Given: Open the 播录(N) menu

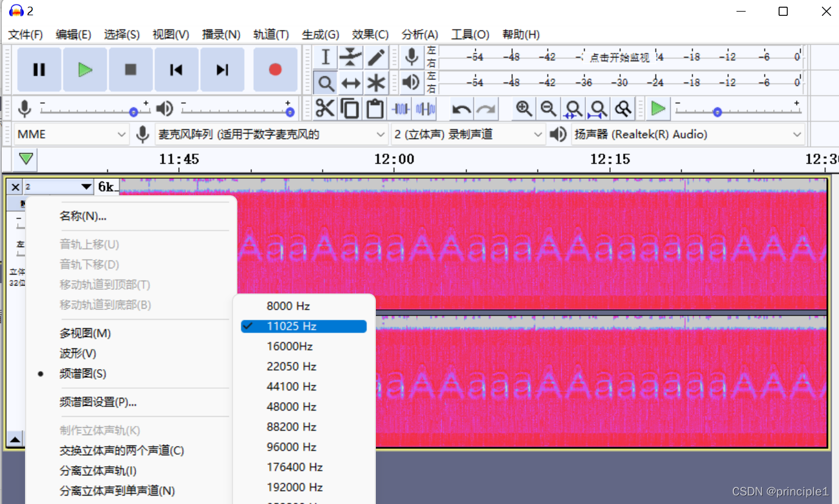Looking at the screenshot, I should tap(221, 35).
